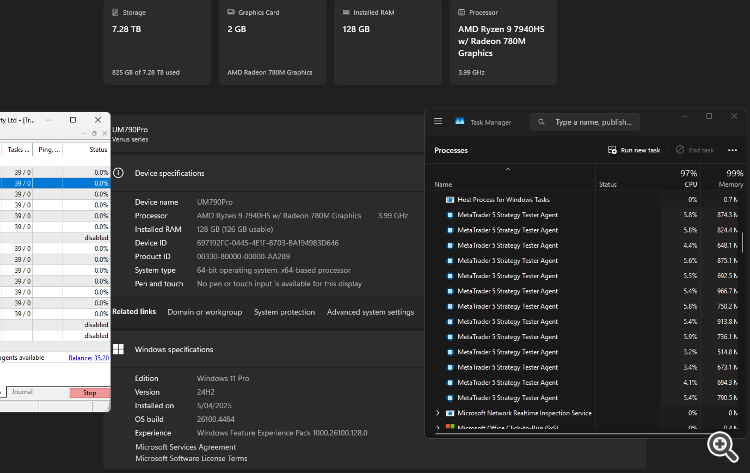This screenshot has height=473, width=750.
Task: Click the Device name value UM790Pro
Action: point(214,202)
